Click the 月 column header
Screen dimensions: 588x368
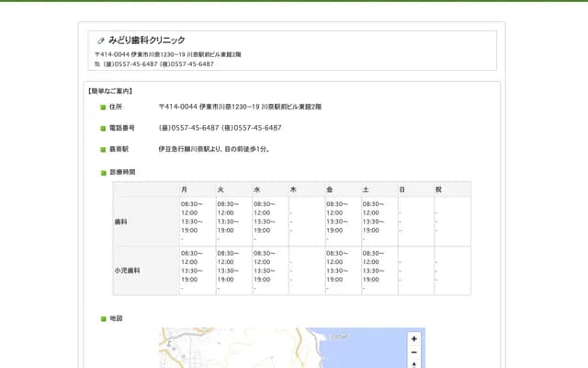198,190
